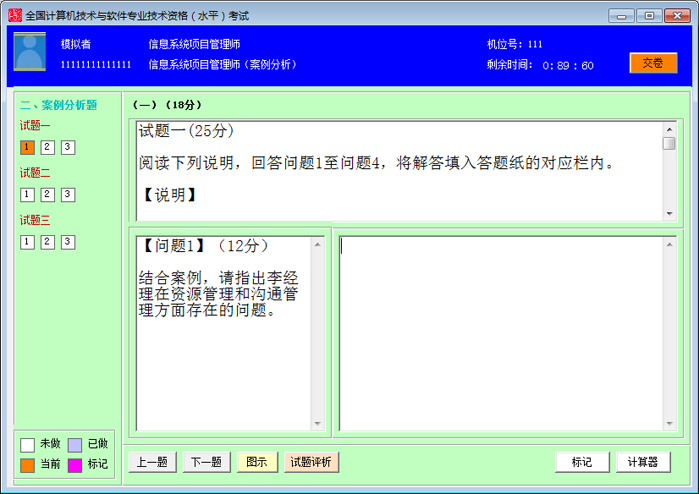
Task: Open question 3 under 试题二
Action: point(67,195)
